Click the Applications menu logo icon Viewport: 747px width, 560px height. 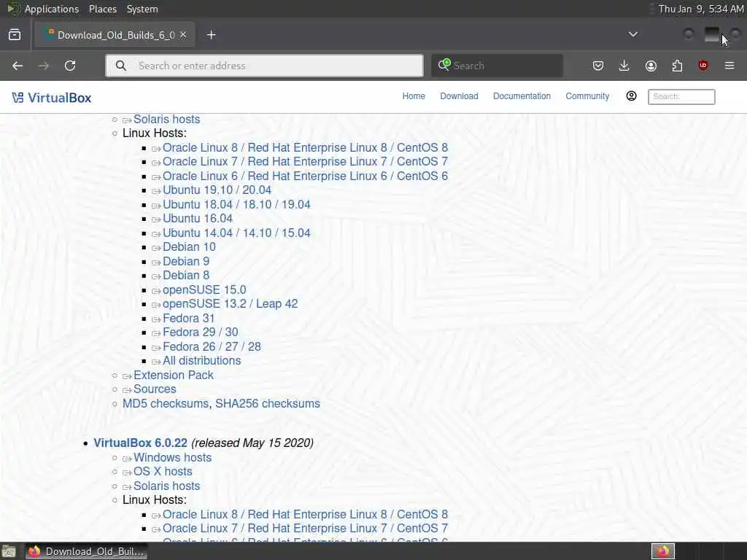point(13,9)
